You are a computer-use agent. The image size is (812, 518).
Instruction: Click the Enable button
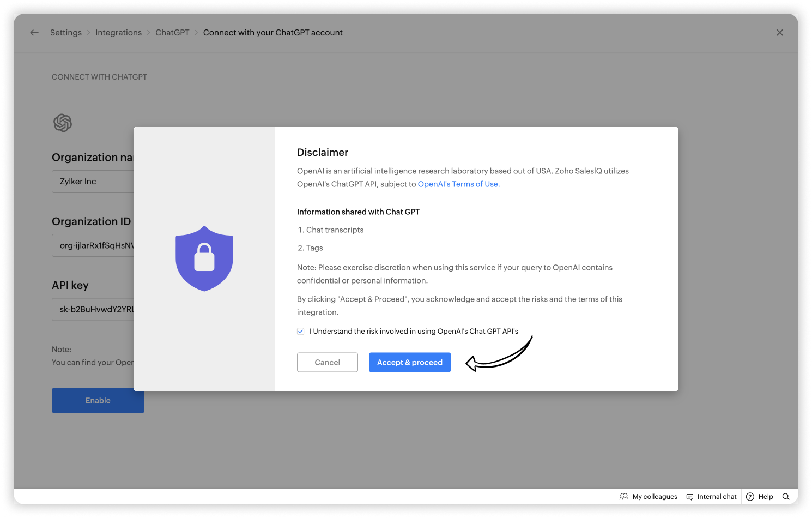pos(98,401)
